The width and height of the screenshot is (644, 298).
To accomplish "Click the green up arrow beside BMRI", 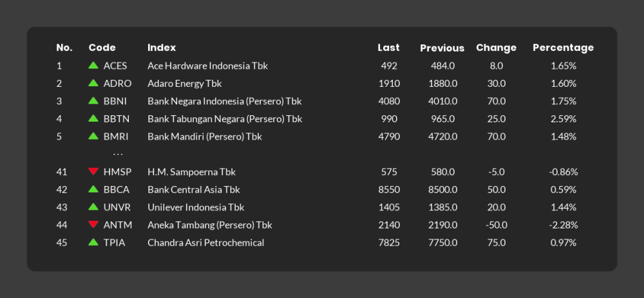I will coord(93,135).
